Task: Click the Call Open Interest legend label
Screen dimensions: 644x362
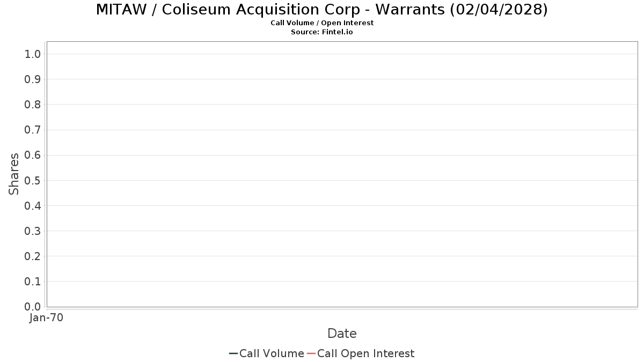Action: click(x=365, y=353)
